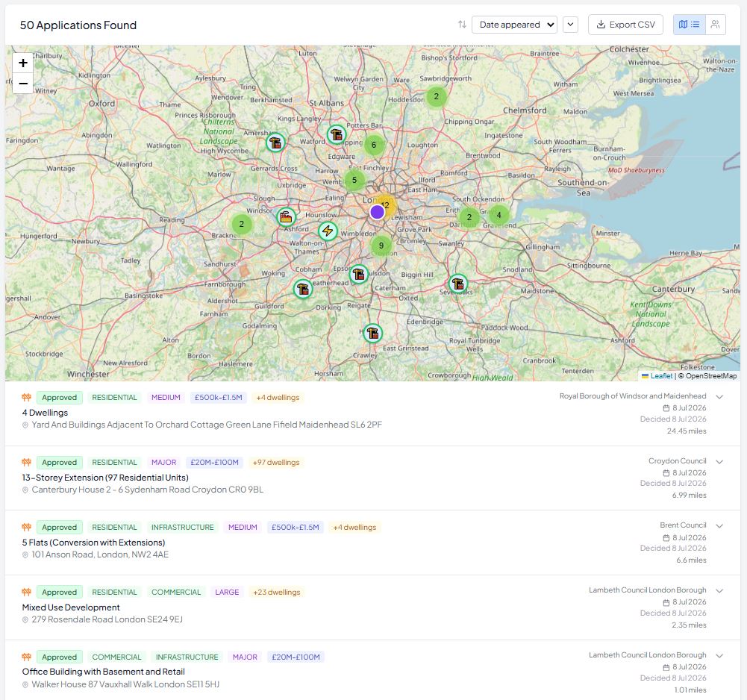Expand the 4 Dwellings application row
The height and width of the screenshot is (700, 747).
click(x=719, y=396)
